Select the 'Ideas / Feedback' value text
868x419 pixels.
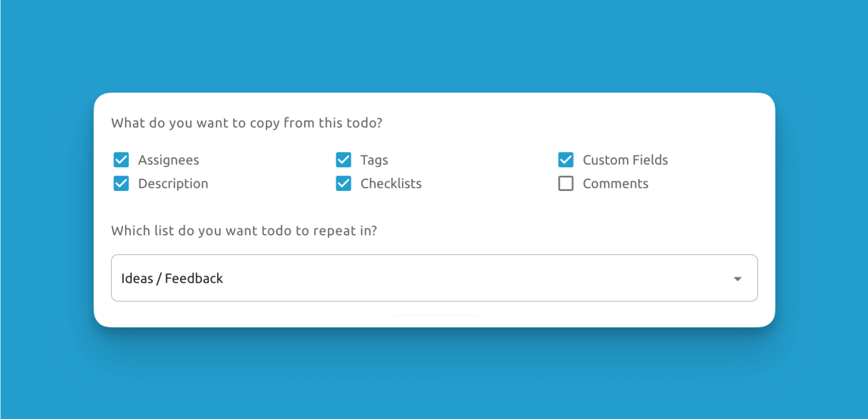[172, 279]
